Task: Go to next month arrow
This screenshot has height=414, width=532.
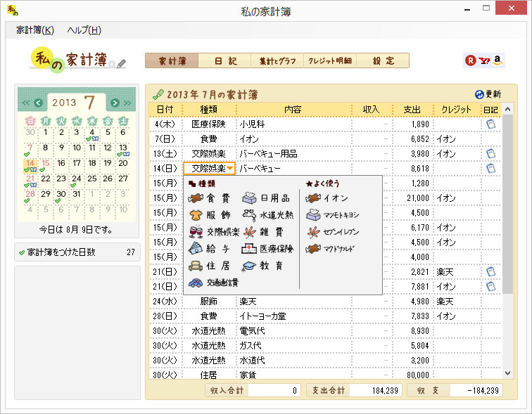Action: (115, 103)
